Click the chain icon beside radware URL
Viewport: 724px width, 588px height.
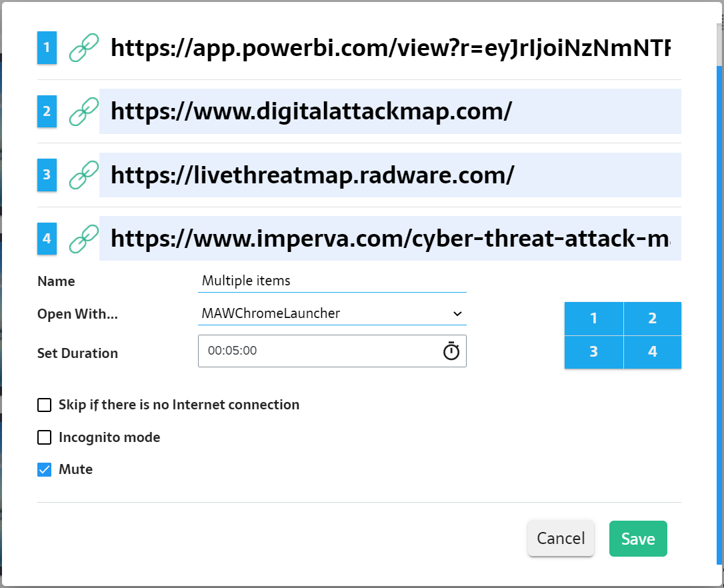[84, 175]
